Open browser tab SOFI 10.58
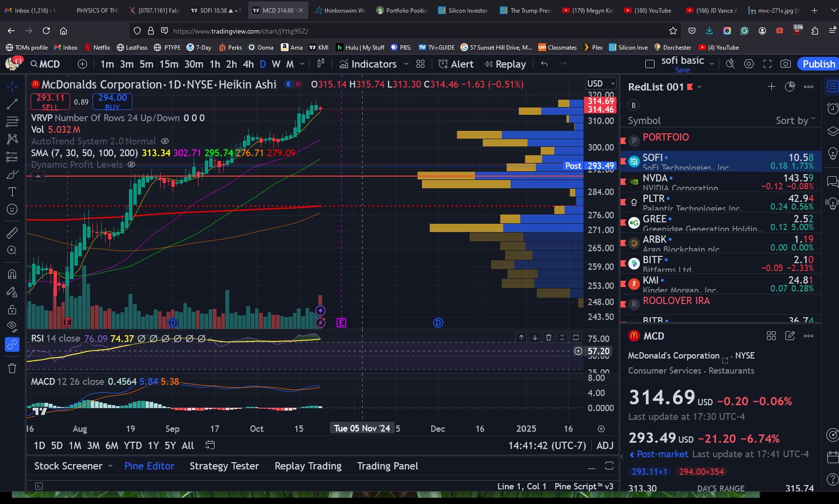 216,10
